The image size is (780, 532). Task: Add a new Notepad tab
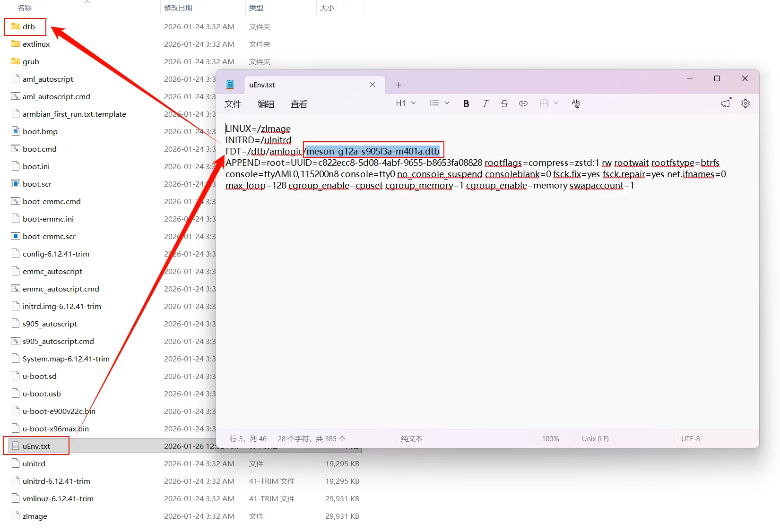coord(399,85)
